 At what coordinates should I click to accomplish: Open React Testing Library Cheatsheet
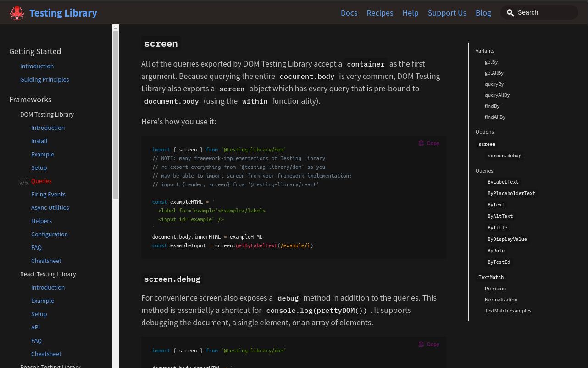[x=46, y=354]
